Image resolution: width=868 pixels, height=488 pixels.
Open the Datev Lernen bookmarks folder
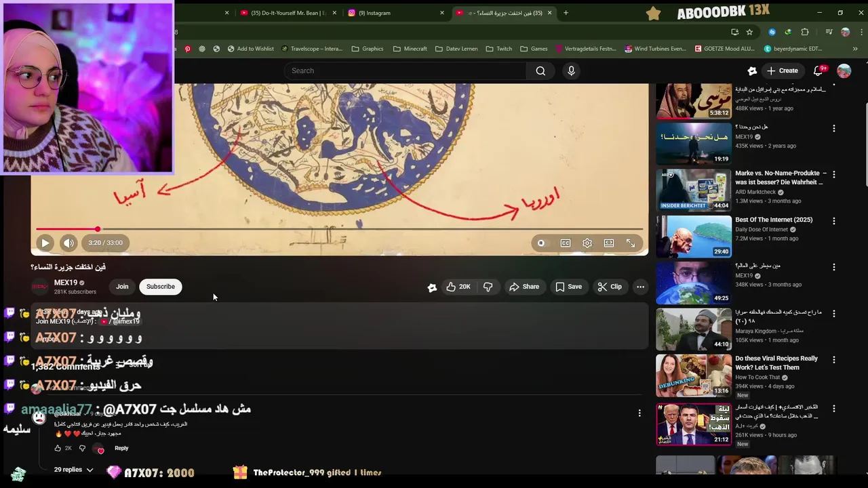click(456, 49)
